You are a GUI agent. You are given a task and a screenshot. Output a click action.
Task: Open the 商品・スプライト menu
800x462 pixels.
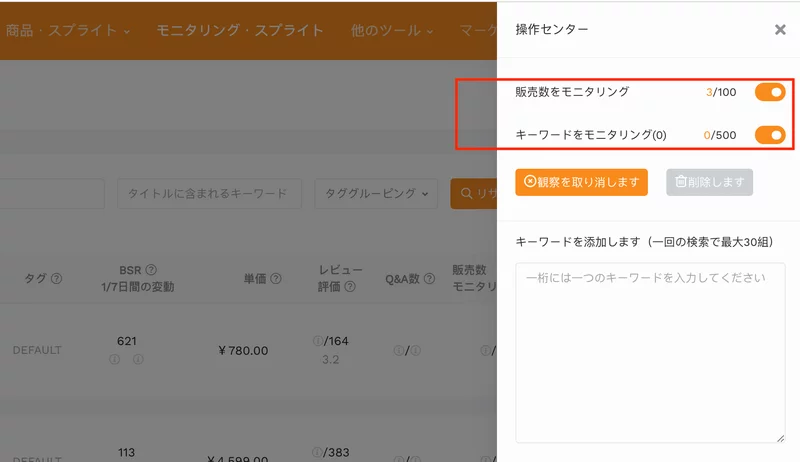click(67, 31)
